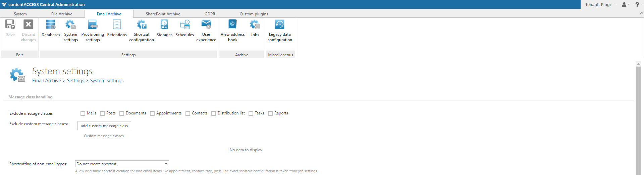Follow the Email Archive breadcrumb link
The image size is (644, 175).
47,81
